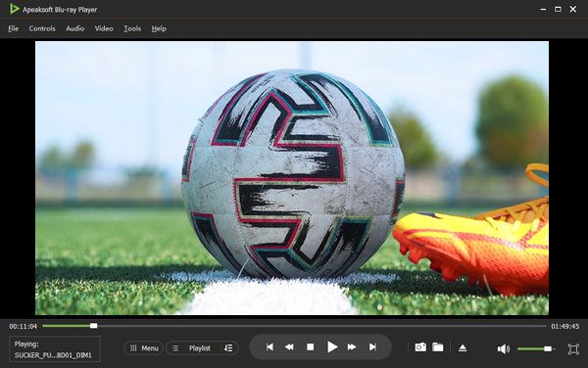Take a snapshot with the camera icon
This screenshot has width=588, height=368.
click(x=420, y=347)
